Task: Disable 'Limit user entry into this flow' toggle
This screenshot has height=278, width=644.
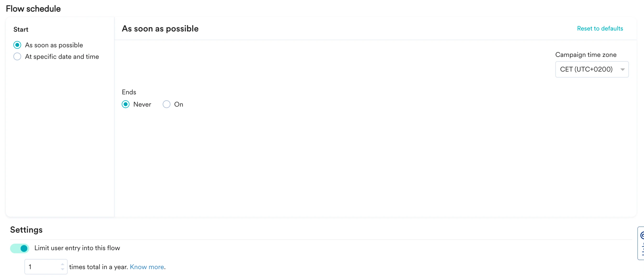Action: [x=20, y=248]
